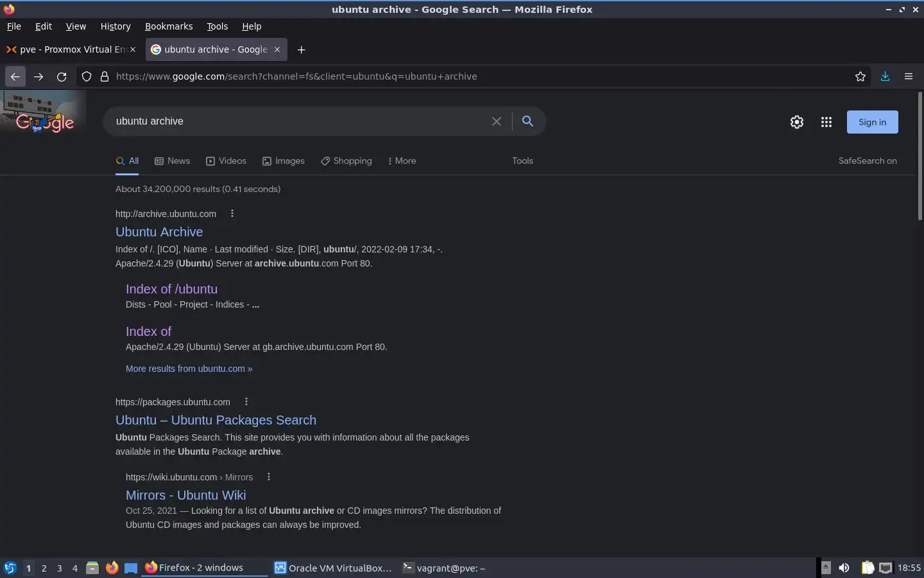This screenshot has height=578, width=924.
Task: Open the Edit menu
Action: [x=44, y=26]
